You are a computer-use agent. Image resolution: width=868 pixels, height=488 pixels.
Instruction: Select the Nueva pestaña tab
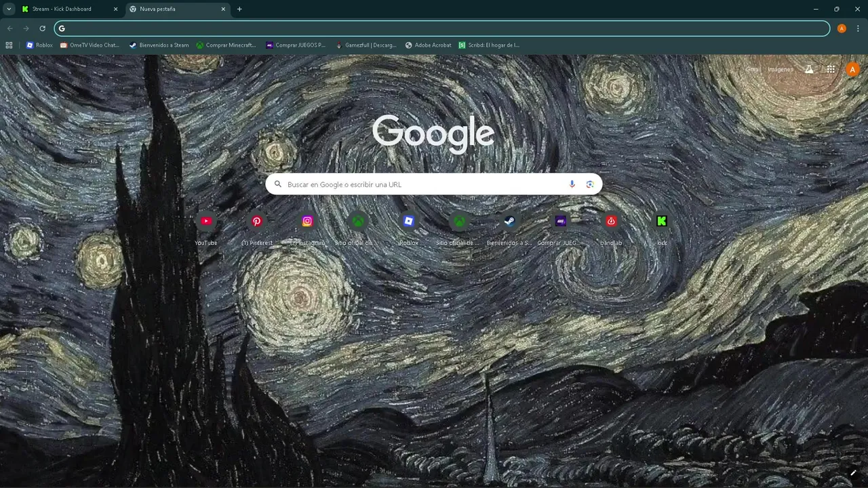pos(178,9)
